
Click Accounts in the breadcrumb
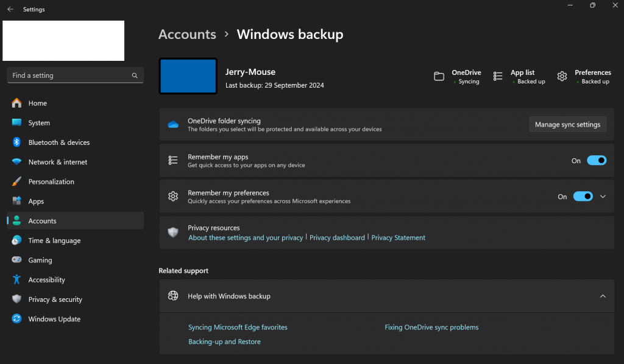187,34
